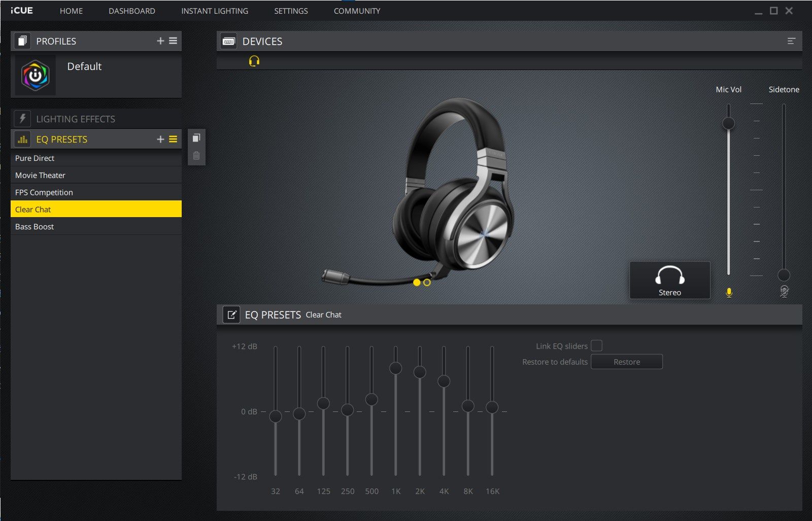Click the EQ Presets edit icon

[231, 315]
